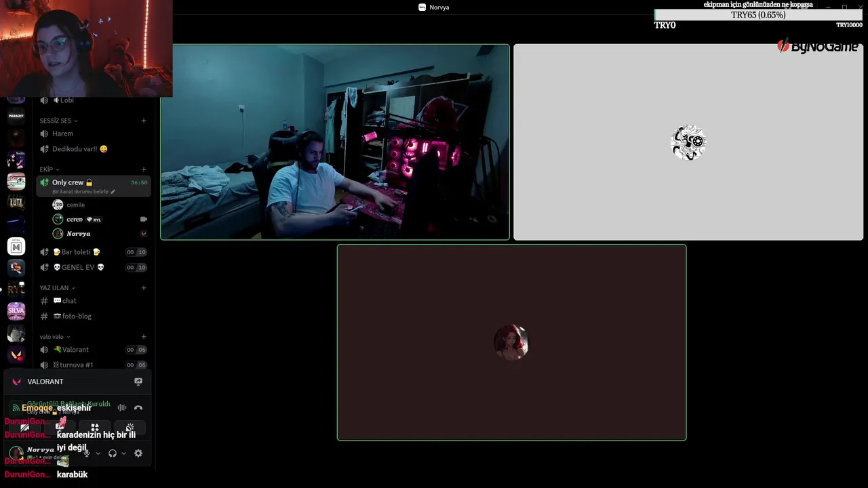Screen dimensions: 868x488
Task: Open noise suppression waveform icon
Action: tap(122, 407)
